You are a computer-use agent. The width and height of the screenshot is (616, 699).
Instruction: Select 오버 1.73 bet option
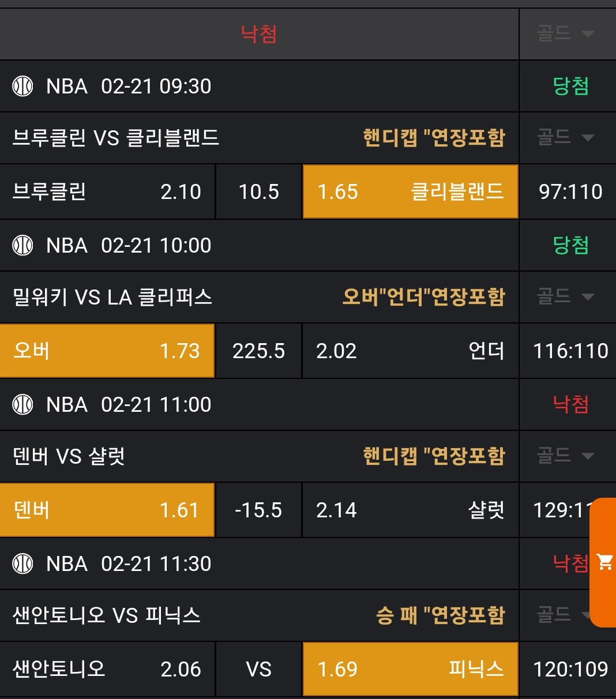pyautogui.click(x=107, y=351)
